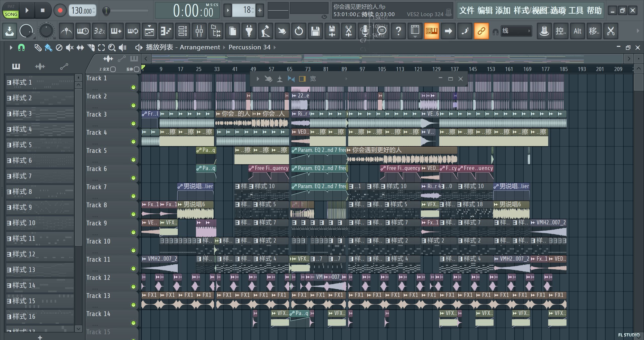Screen dimensions: 644x340
Task: Mute Track 1 with its green light
Action: (x=133, y=87)
